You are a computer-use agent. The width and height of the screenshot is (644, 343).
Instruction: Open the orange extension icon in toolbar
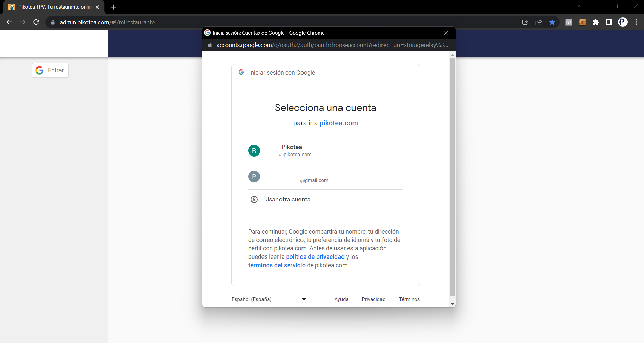582,22
